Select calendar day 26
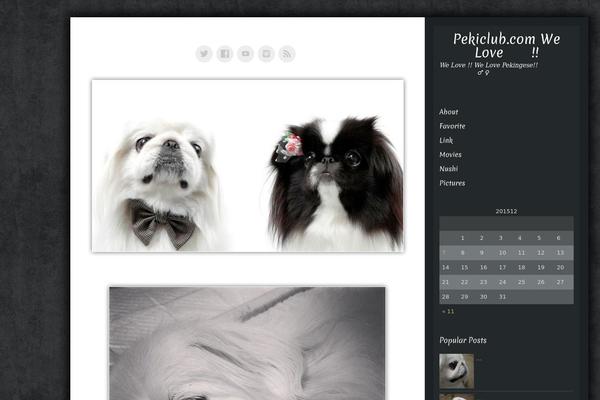The width and height of the screenshot is (600, 400). [541, 282]
